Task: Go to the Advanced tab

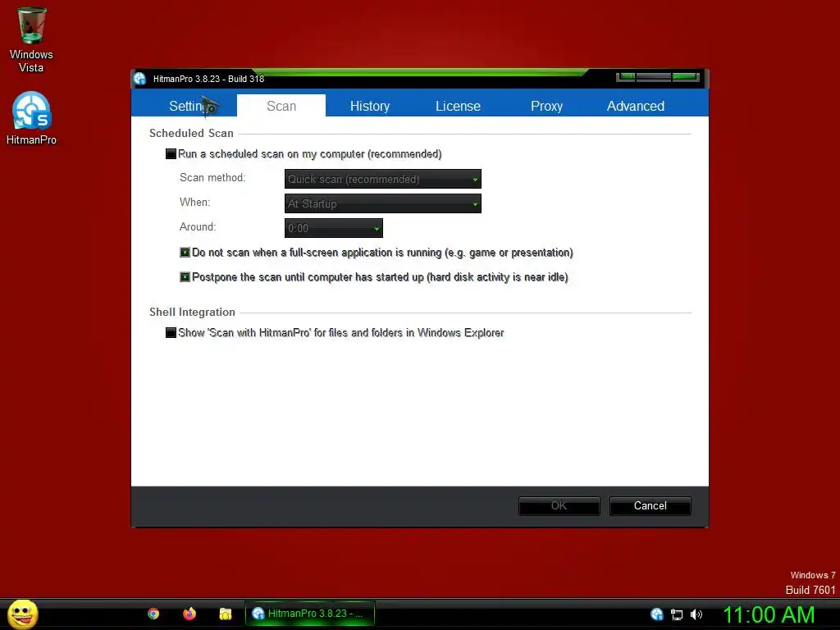Action: coord(636,106)
